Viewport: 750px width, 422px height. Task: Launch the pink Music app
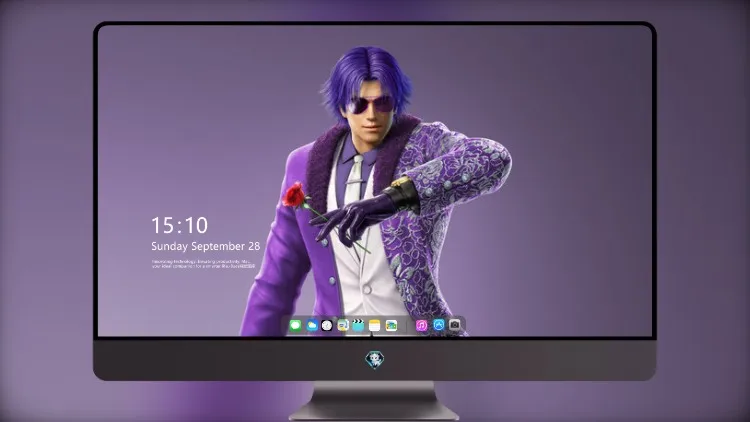point(421,325)
